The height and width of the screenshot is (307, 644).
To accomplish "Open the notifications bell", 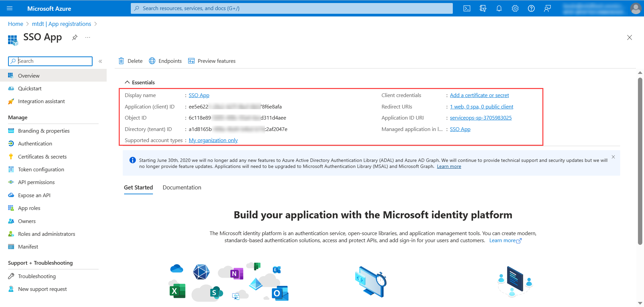I will (499, 8).
